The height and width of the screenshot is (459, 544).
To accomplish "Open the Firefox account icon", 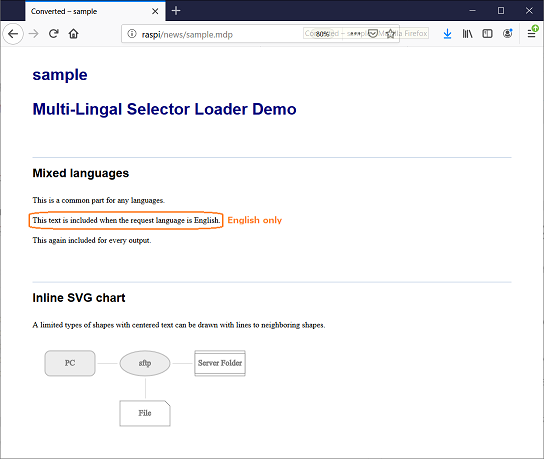I will (x=508, y=34).
